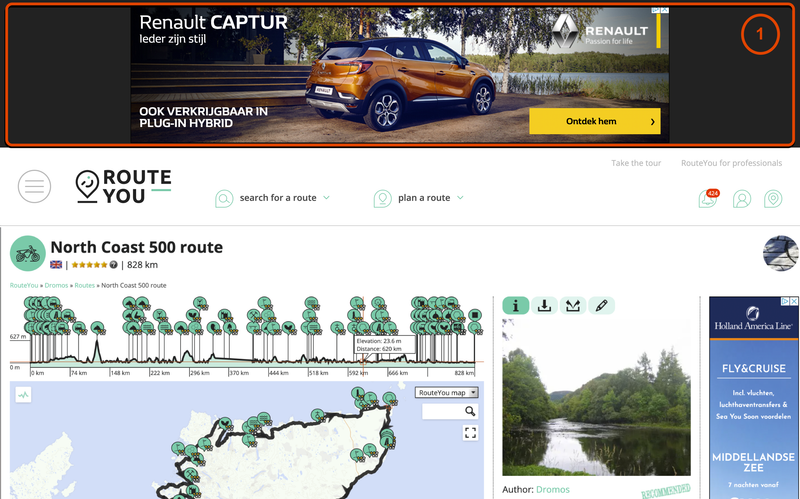Click the Ontdek hem button in Renault ad
Viewport: 800px width, 499px height.
595,121
